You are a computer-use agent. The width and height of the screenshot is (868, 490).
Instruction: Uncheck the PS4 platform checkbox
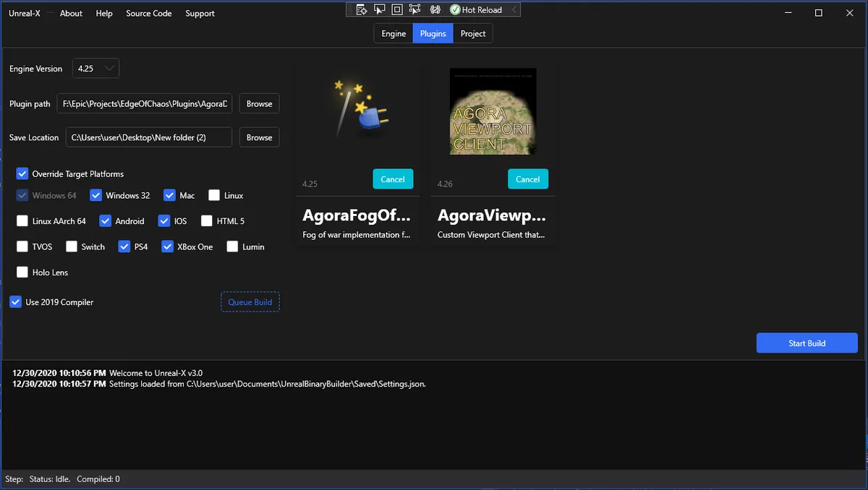pyautogui.click(x=125, y=246)
